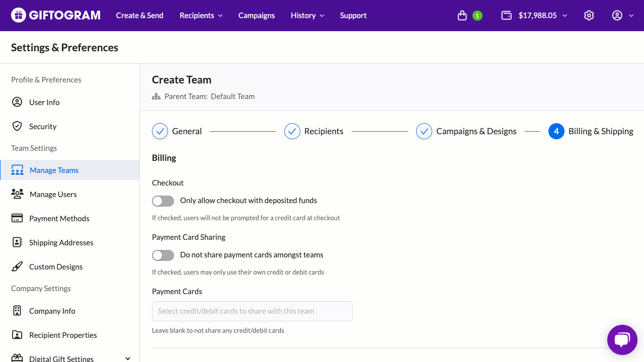Open the Support link
This screenshot has height=362, width=644.
[353, 16]
